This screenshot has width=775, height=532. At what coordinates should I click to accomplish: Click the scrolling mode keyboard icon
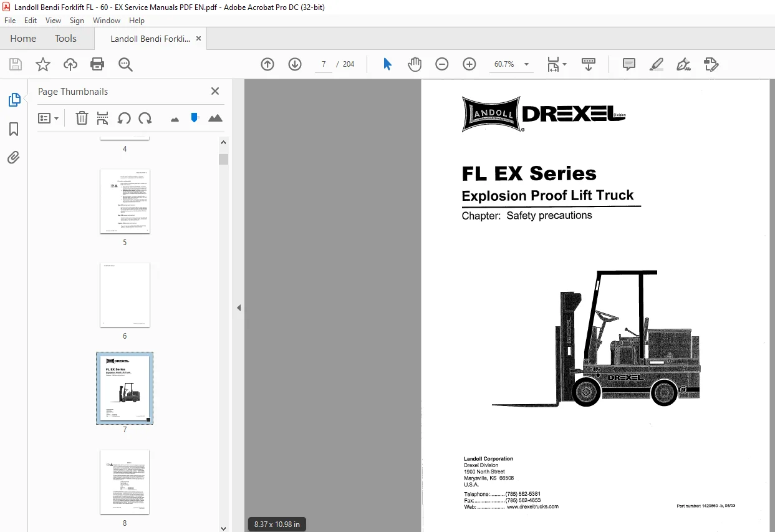[589, 64]
